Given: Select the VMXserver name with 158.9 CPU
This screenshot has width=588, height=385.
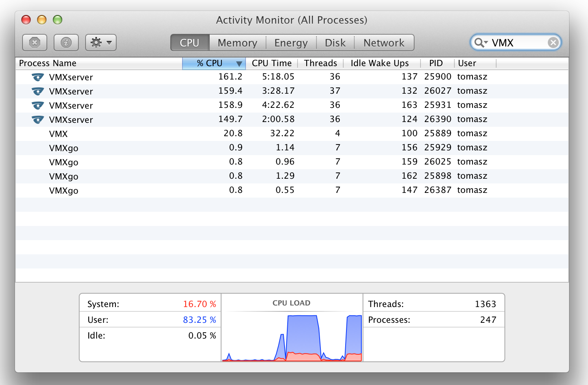Looking at the screenshot, I should click(71, 106).
